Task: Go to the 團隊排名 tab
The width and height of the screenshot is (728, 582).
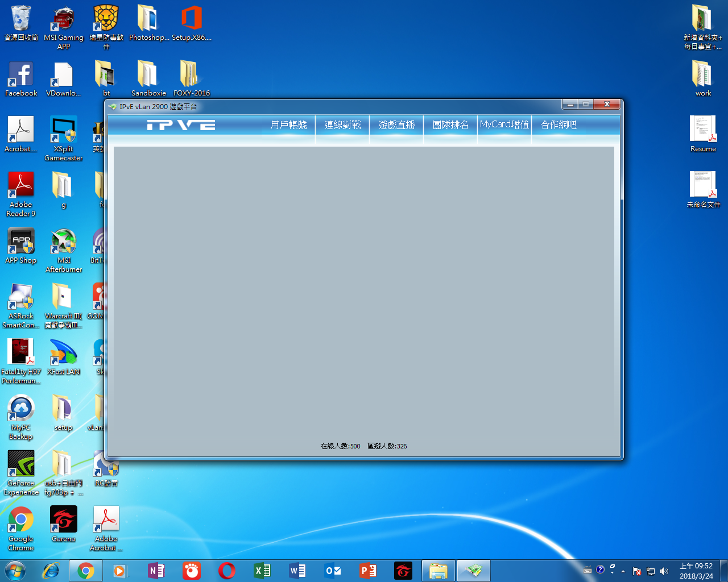Action: tap(450, 124)
